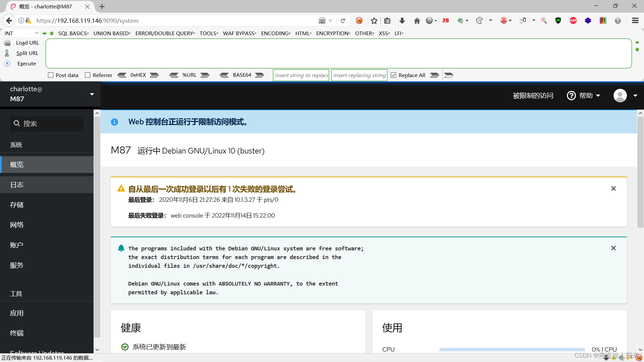Viewport: 644px width, 362px height.
Task: Click the magnifier search extension icon
Action: tap(544, 21)
